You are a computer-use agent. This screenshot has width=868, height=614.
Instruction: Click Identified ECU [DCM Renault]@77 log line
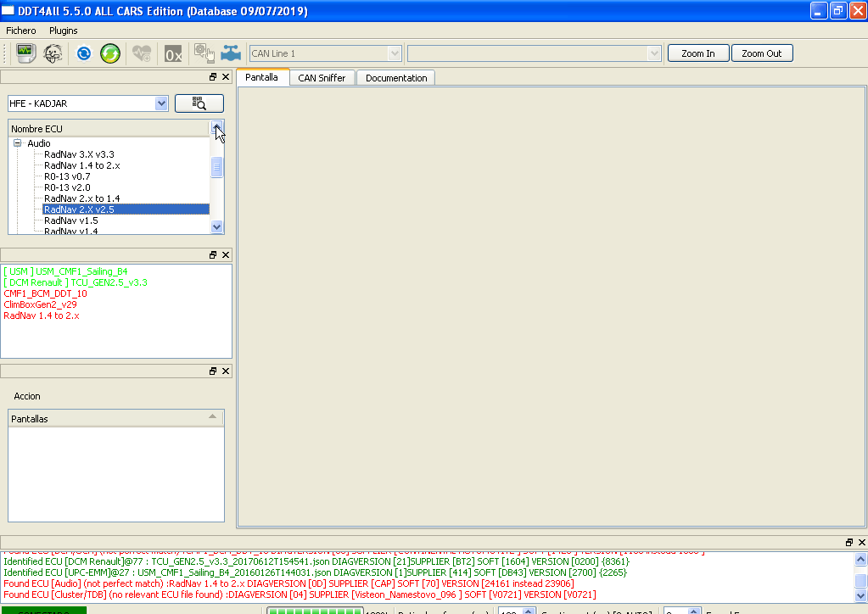(x=316, y=561)
